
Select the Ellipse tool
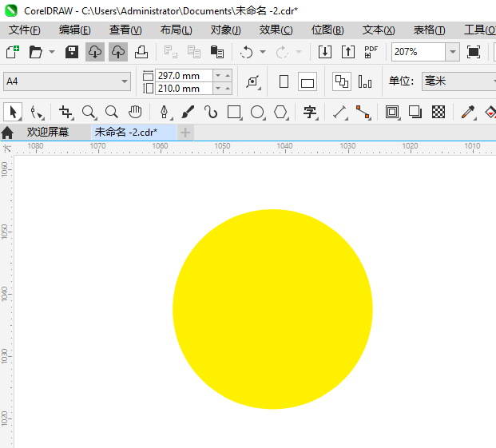(x=257, y=113)
